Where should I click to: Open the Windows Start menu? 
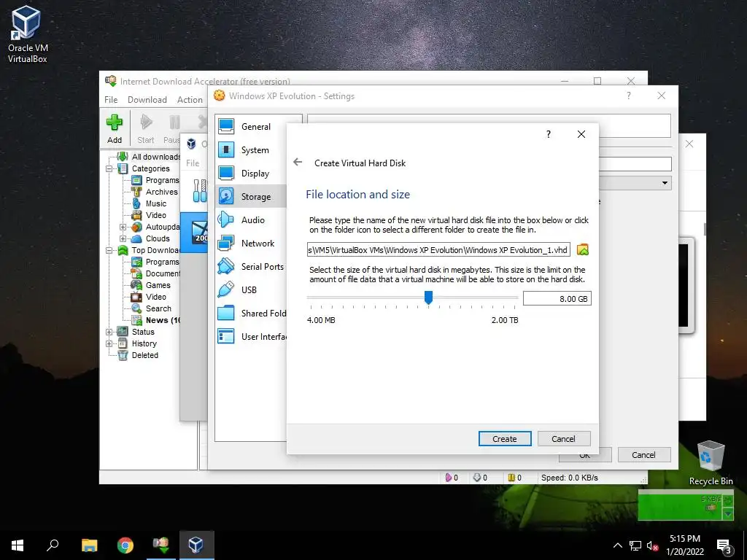pyautogui.click(x=18, y=545)
